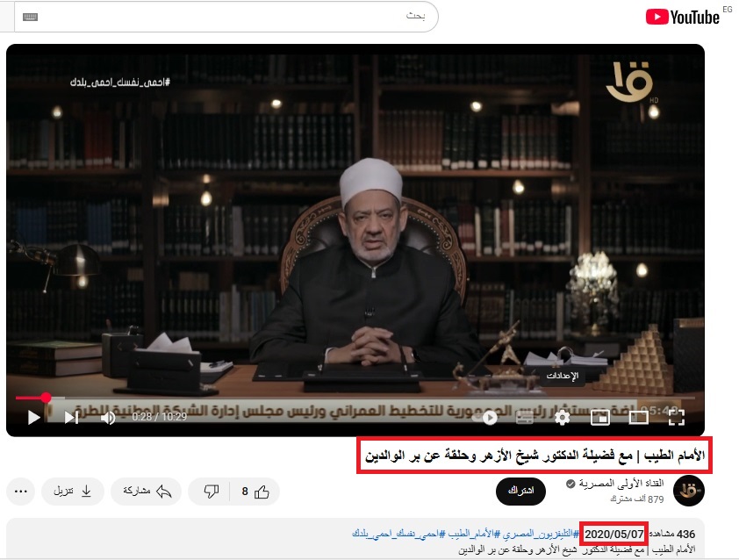739x560 pixels.
Task: Dislike the video with thumbs down
Action: [209, 492]
